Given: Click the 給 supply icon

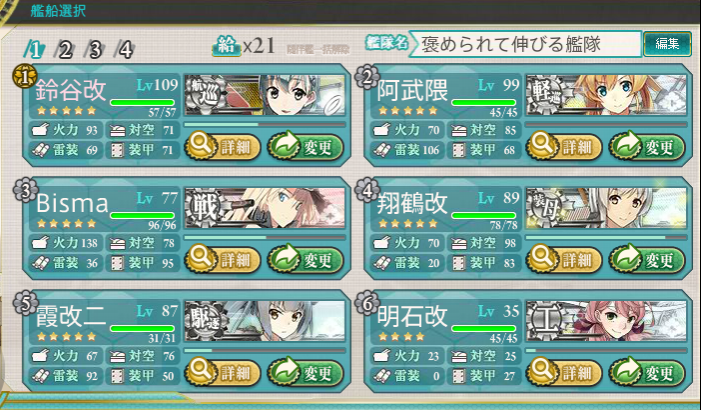Looking at the screenshot, I should pos(227,45).
